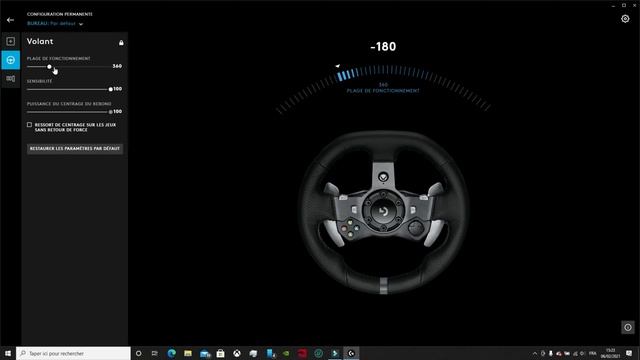Click the steering wheel preview image
Viewport: 640px width, 360px height.
coord(383,212)
